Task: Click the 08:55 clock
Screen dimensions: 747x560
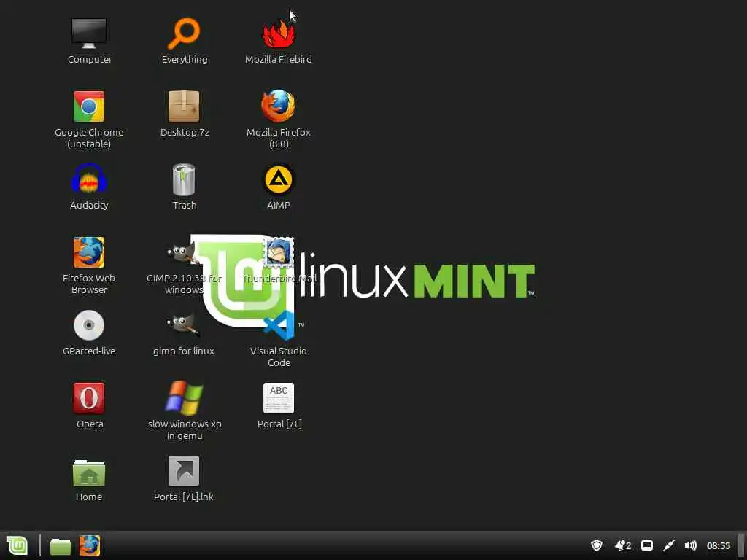Action: tap(719, 545)
